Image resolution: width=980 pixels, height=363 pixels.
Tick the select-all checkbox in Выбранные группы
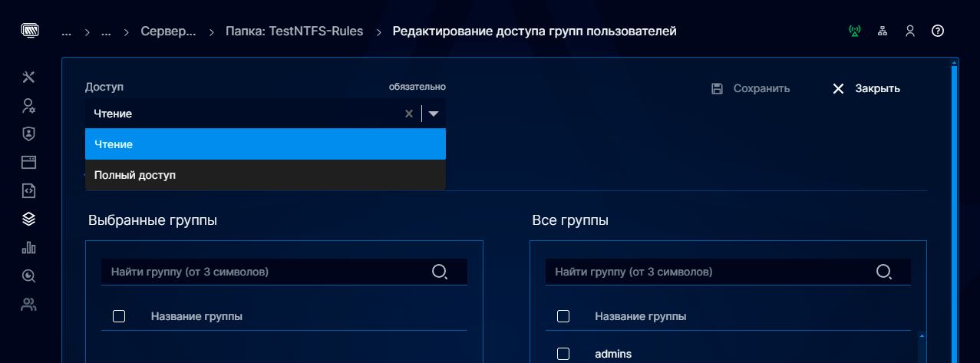click(x=119, y=316)
